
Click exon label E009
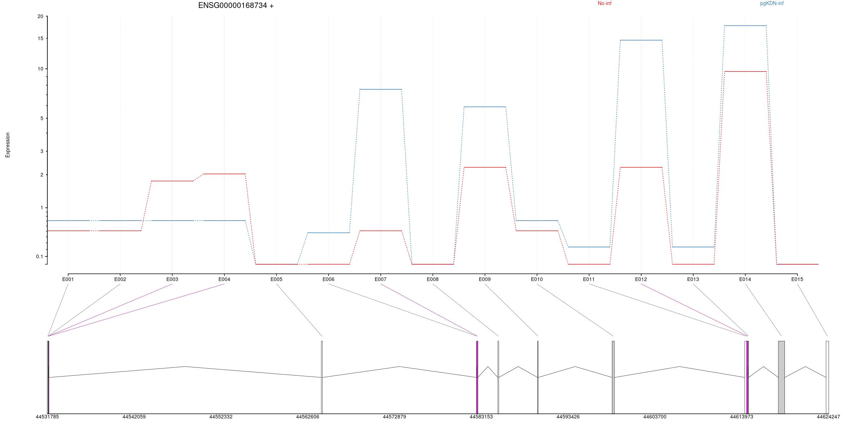(x=485, y=279)
